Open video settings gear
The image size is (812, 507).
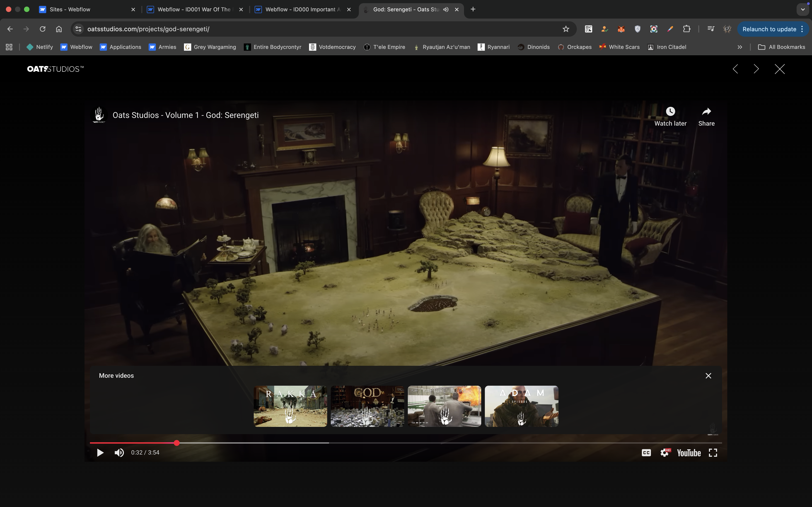(x=664, y=453)
